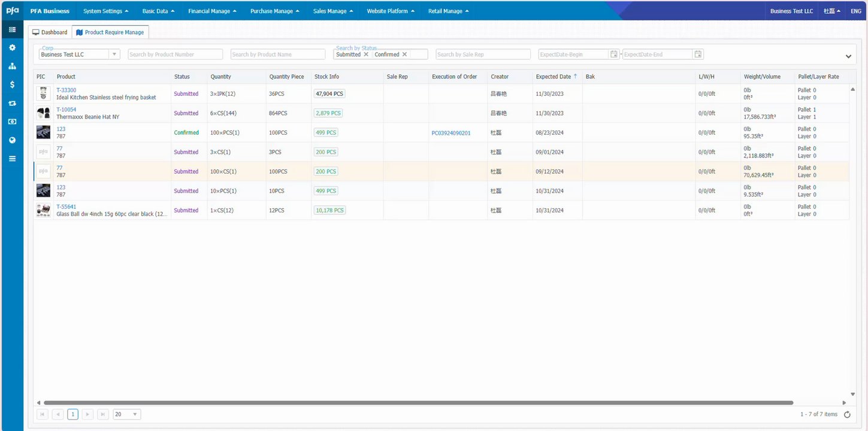Open the user account dropdown in header
The height and width of the screenshot is (431, 868).
831,11
